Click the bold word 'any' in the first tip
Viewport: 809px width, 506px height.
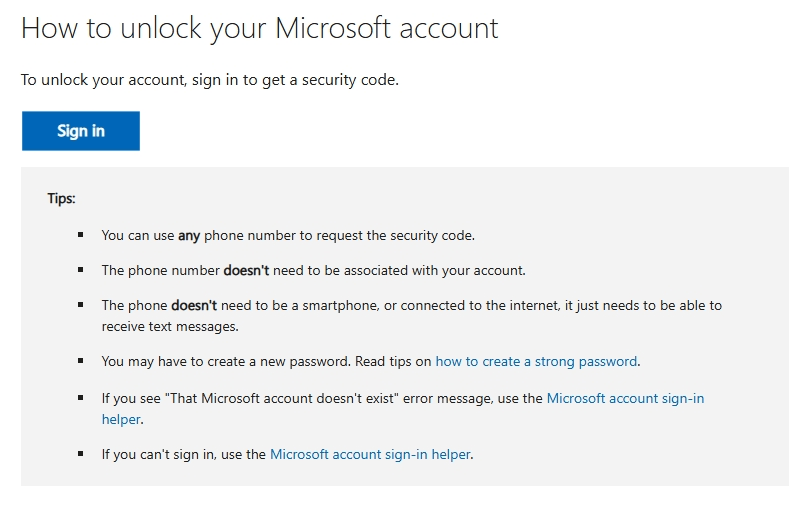point(189,236)
